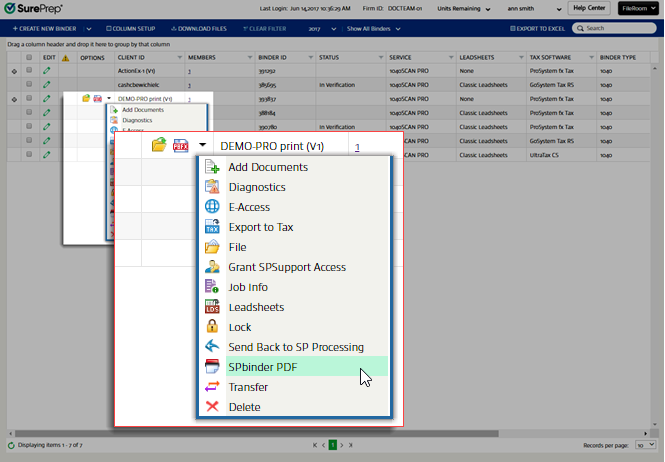Click the Add Documents icon in menu
The image size is (665, 462).
pos(212,167)
